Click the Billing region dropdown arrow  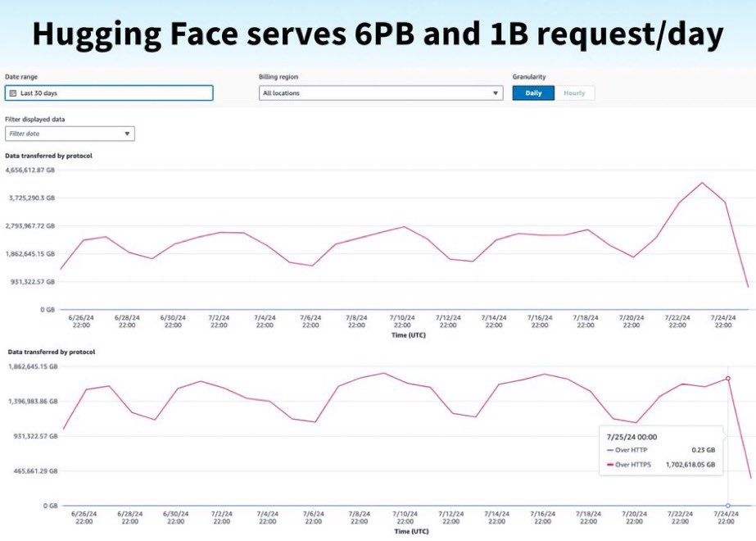496,93
